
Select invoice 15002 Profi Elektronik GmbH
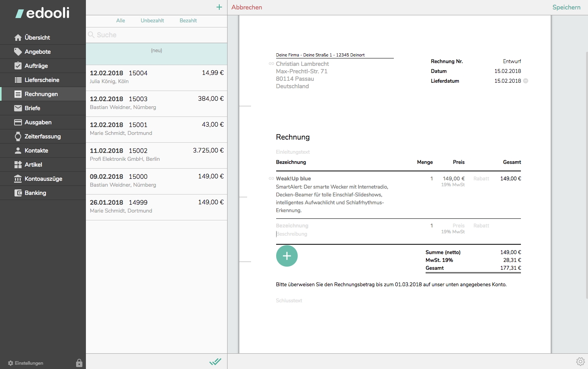[x=157, y=156]
